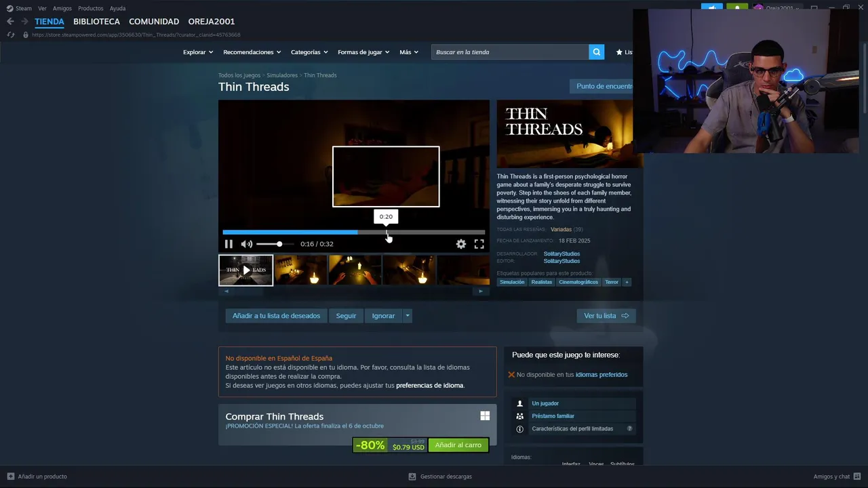Click the Windows platform icon in purchase box
This screenshot has height=488, width=868.
[485, 416]
